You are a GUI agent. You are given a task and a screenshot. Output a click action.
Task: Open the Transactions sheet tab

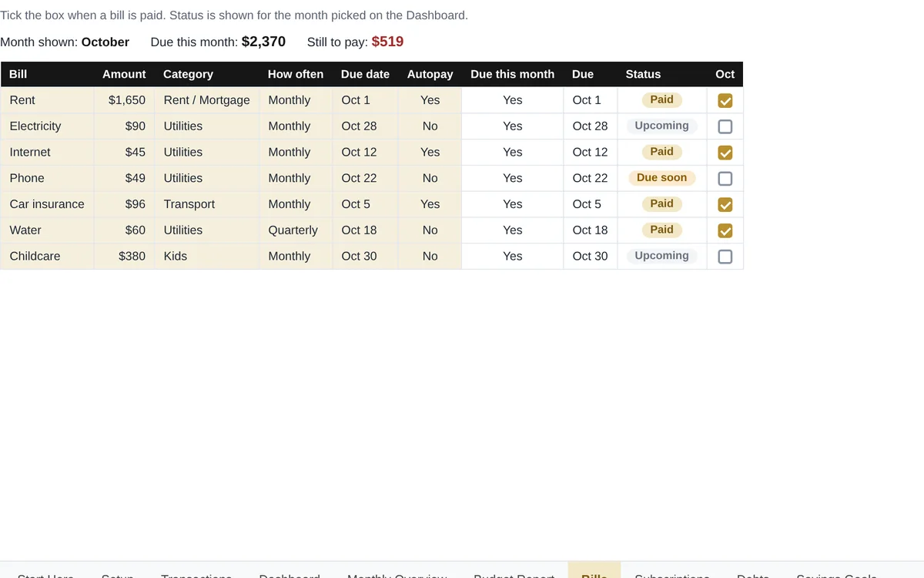click(196, 572)
